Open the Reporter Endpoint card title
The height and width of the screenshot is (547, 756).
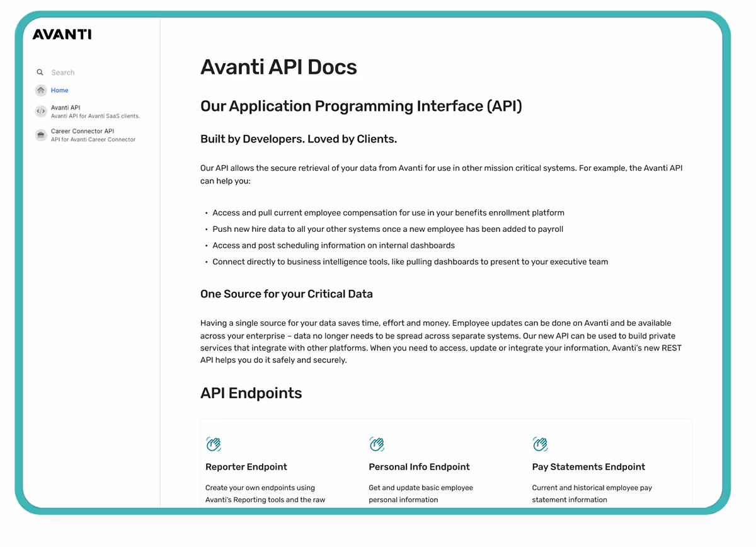(x=246, y=467)
